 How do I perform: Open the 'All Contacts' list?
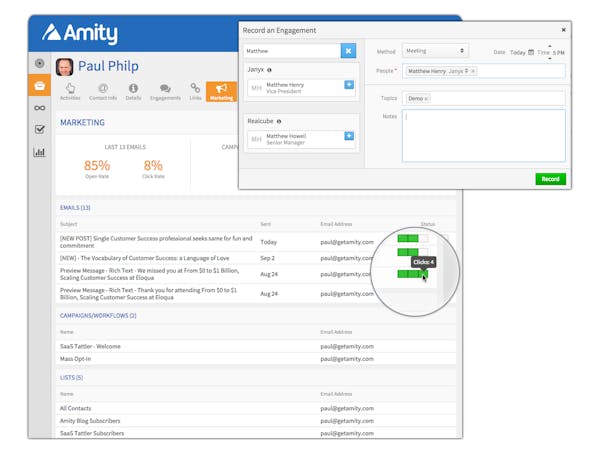coord(75,408)
